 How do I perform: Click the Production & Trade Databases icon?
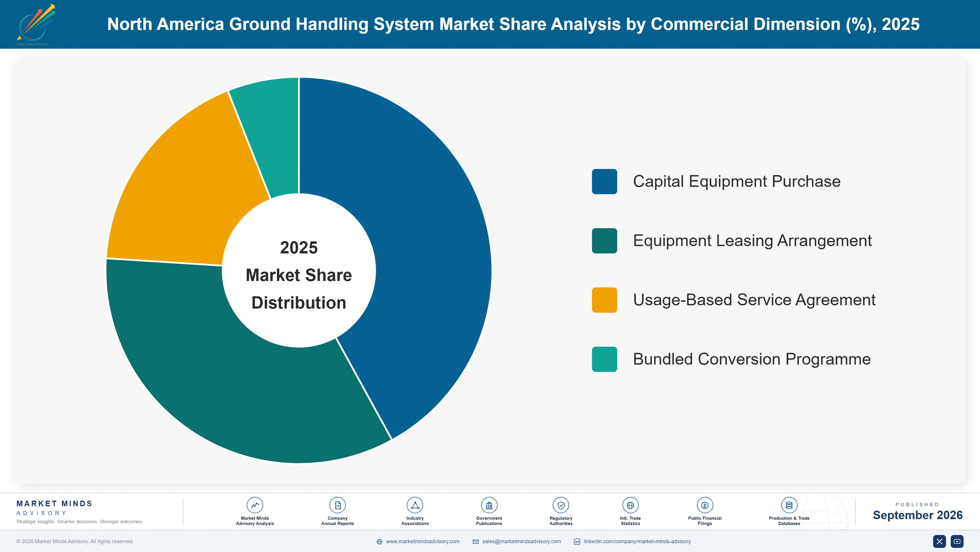[789, 505]
